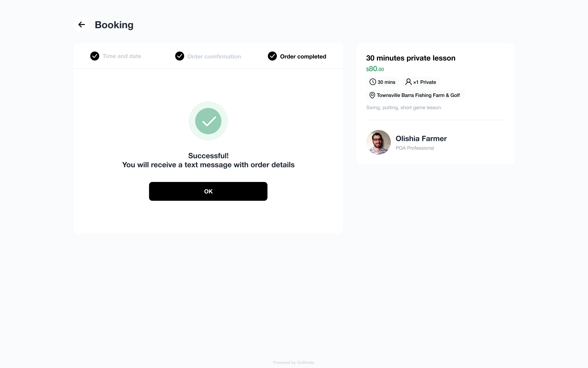Click the 30 mins duration tag

click(x=382, y=82)
